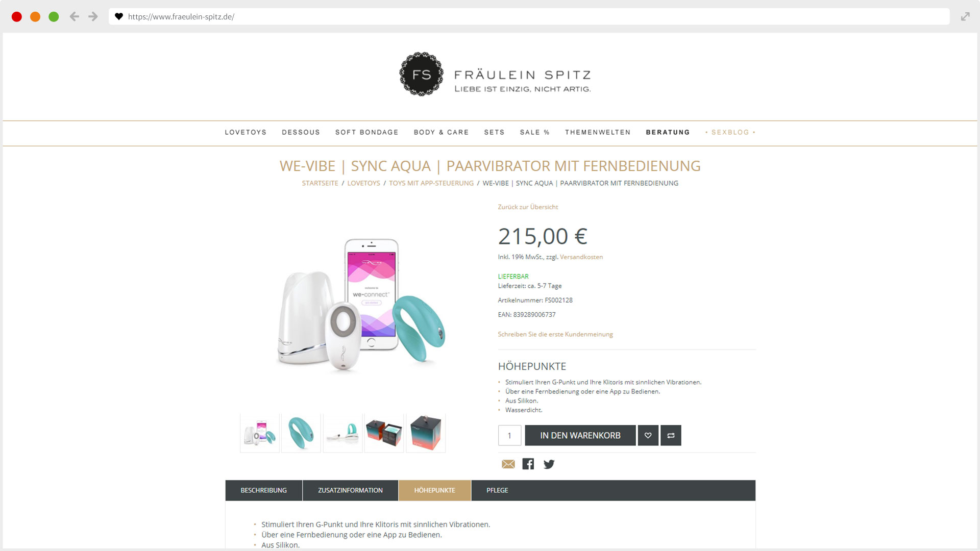Add product to wishlist heart icon

click(648, 435)
